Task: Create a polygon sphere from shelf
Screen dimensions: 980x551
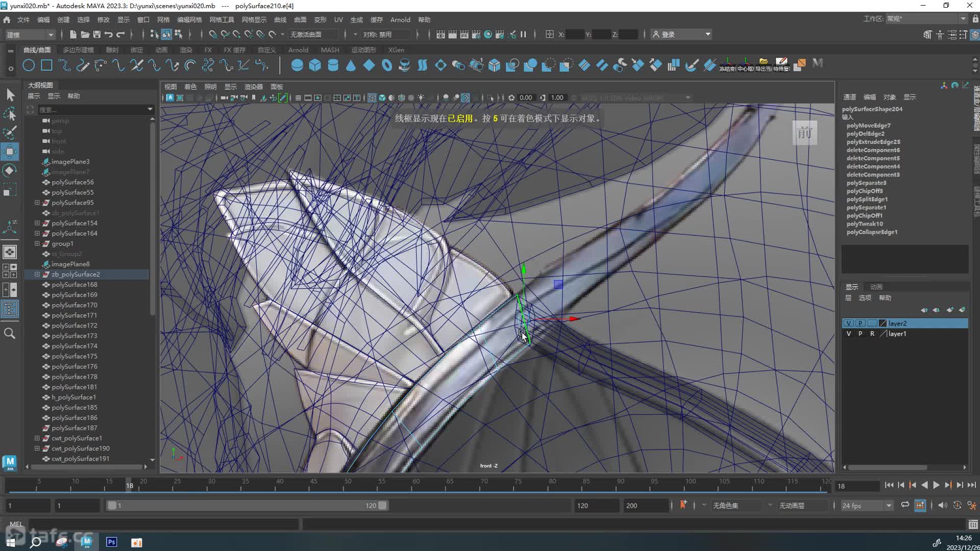Action: [297, 65]
